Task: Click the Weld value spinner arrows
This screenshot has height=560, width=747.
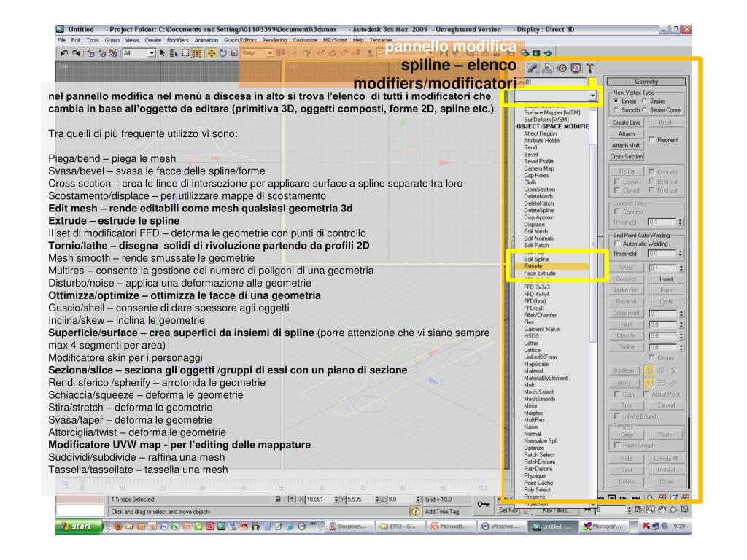Action: pyautogui.click(x=681, y=268)
